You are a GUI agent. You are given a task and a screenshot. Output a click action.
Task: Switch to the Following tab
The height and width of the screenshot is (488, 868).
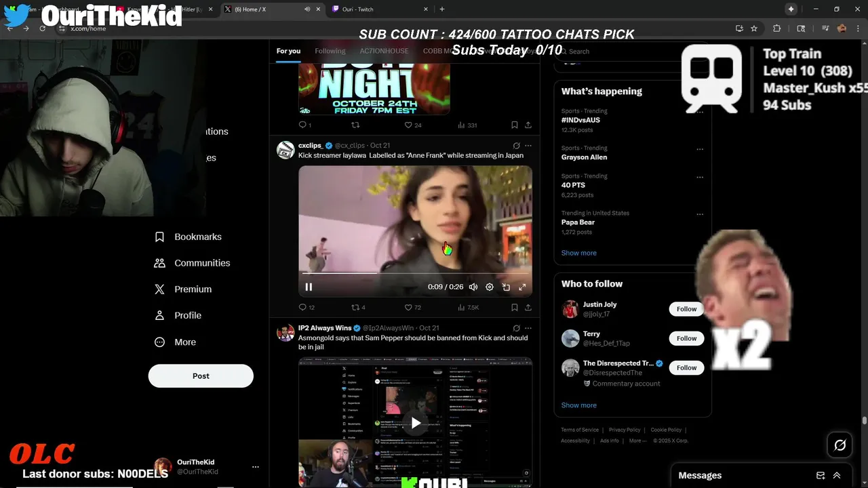point(330,51)
